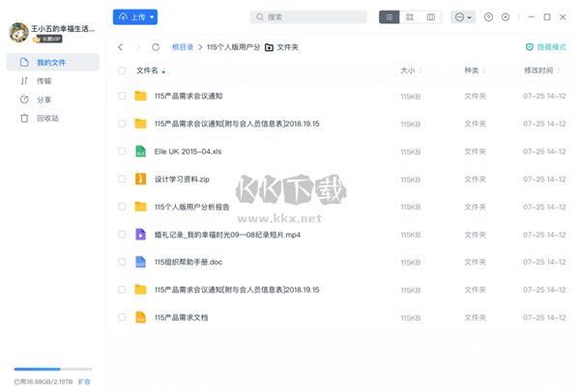Viewport: 580px width, 392px height.
Task: Select My Files in sidebar
Action: tap(53, 62)
